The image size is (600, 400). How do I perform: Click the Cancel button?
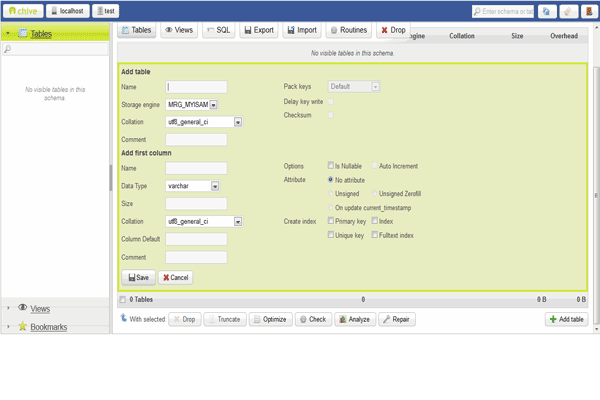[175, 278]
